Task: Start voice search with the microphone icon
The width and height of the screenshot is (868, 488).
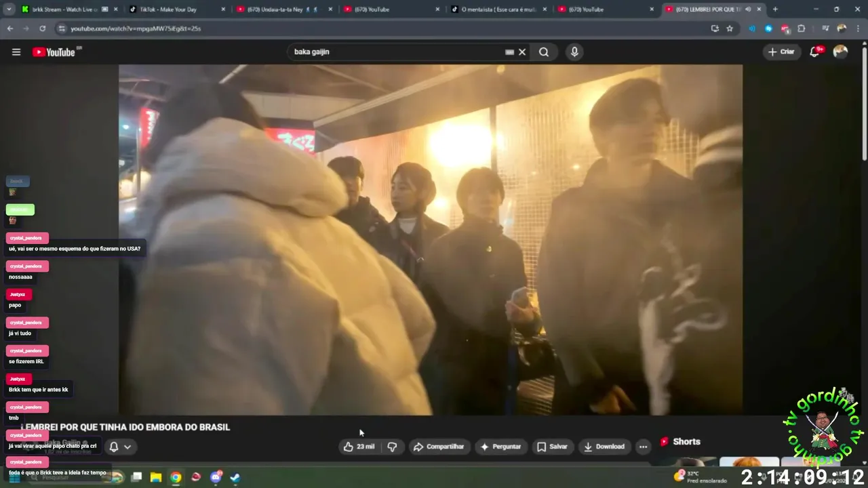Action: point(574,52)
